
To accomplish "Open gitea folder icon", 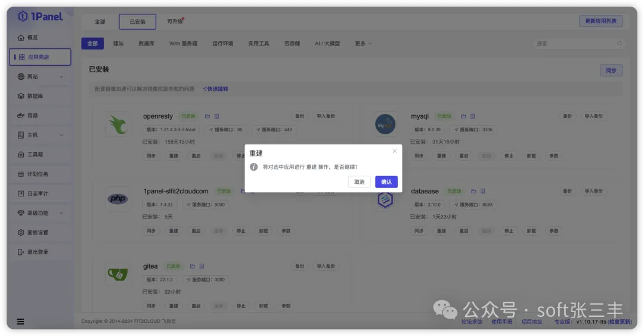I will pos(192,267).
